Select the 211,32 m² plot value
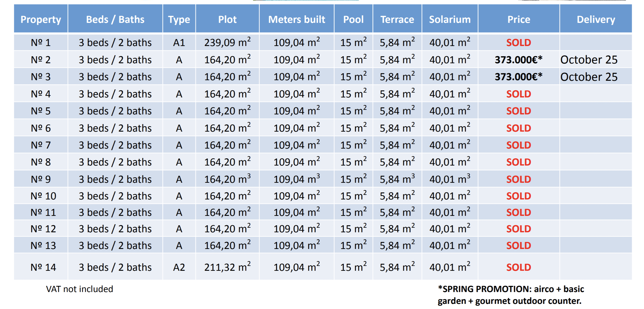Image resolution: width=644 pixels, height=309 pixels. point(227,267)
